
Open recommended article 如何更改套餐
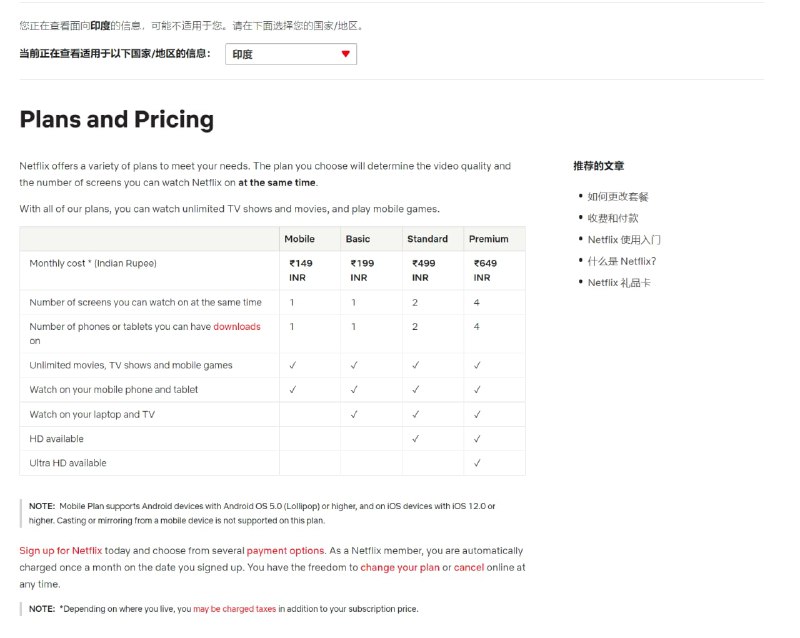618,197
